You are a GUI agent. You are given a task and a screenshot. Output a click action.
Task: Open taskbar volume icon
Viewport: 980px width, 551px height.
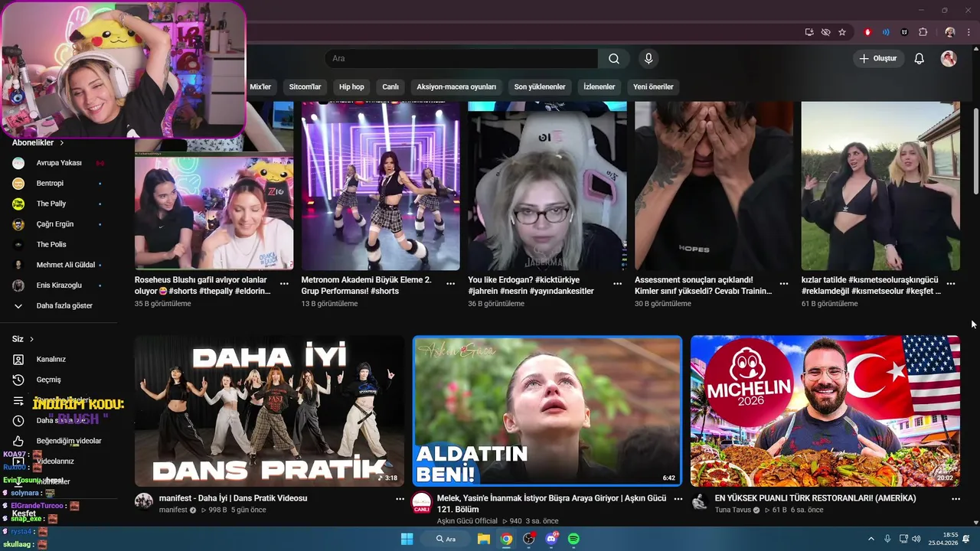point(916,539)
